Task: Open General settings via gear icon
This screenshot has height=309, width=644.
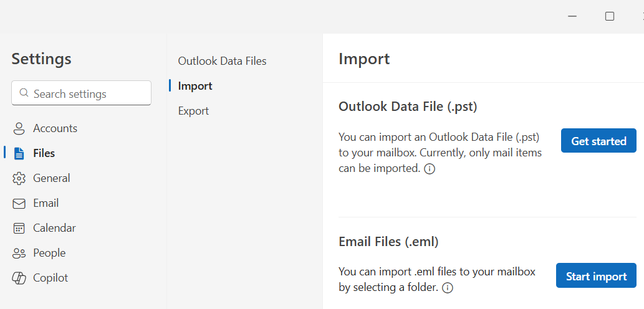Action: [x=19, y=178]
